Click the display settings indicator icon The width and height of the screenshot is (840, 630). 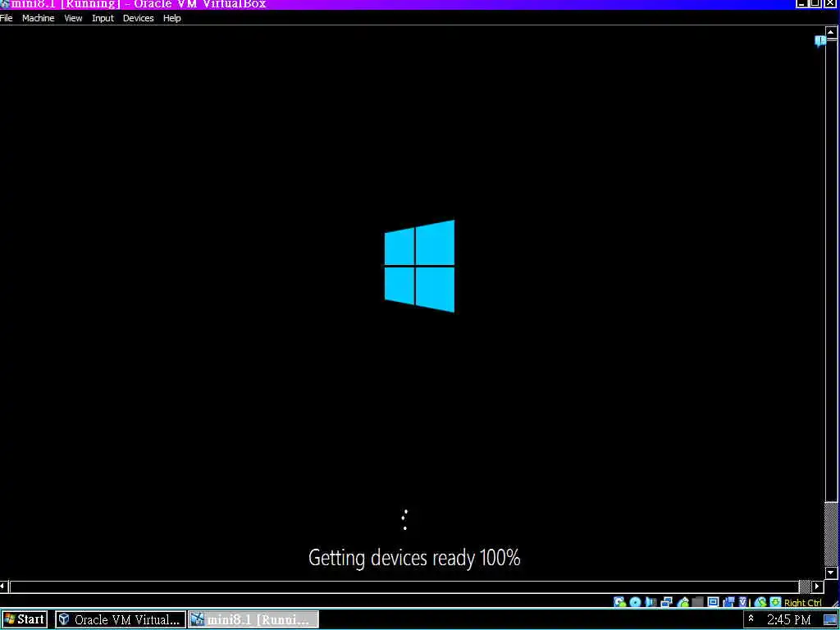tap(713, 601)
